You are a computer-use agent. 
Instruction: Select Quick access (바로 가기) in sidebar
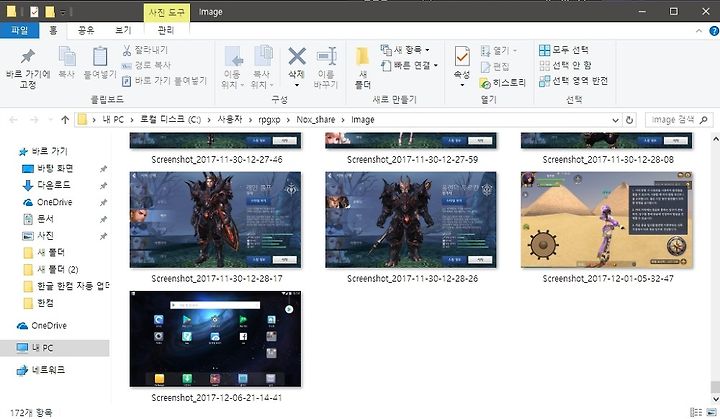coord(43,151)
